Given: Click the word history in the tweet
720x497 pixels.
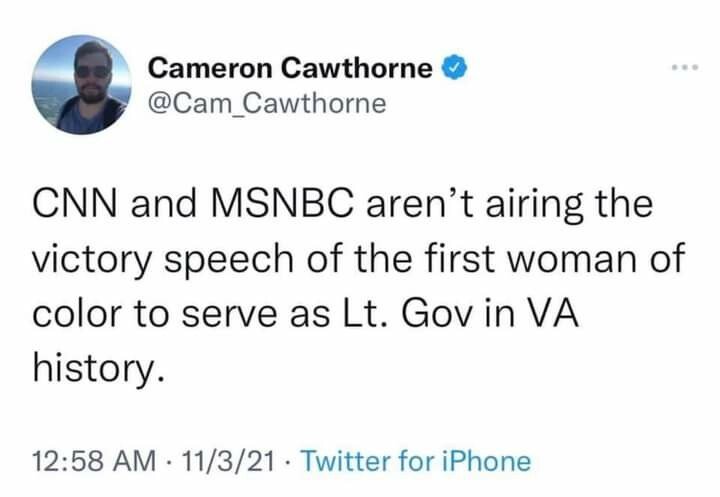Looking at the screenshot, I should (x=96, y=367).
